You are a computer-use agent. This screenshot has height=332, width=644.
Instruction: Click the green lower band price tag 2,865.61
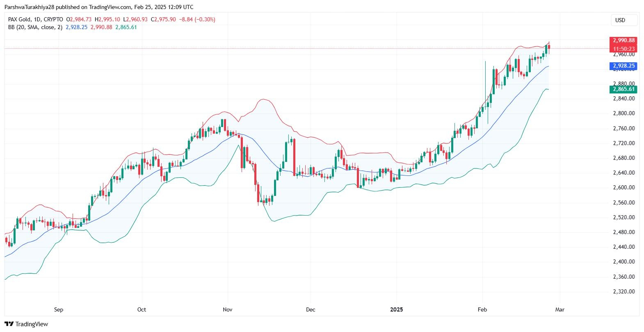coord(623,89)
